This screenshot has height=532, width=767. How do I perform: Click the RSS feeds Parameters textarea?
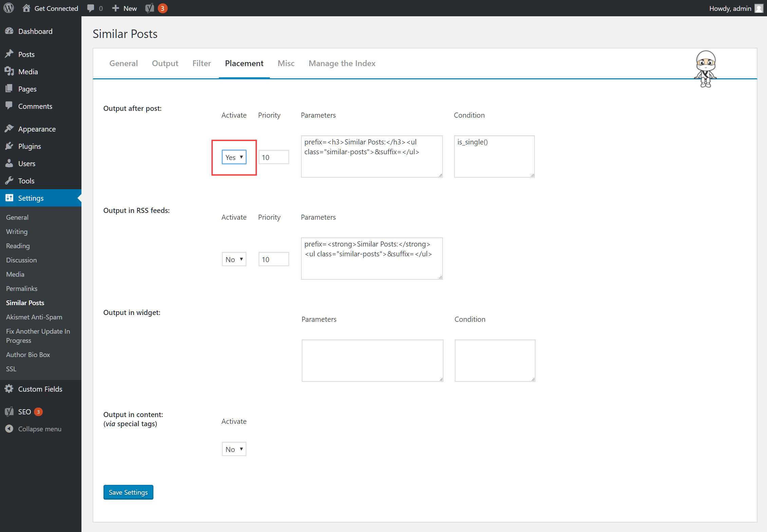pos(372,258)
